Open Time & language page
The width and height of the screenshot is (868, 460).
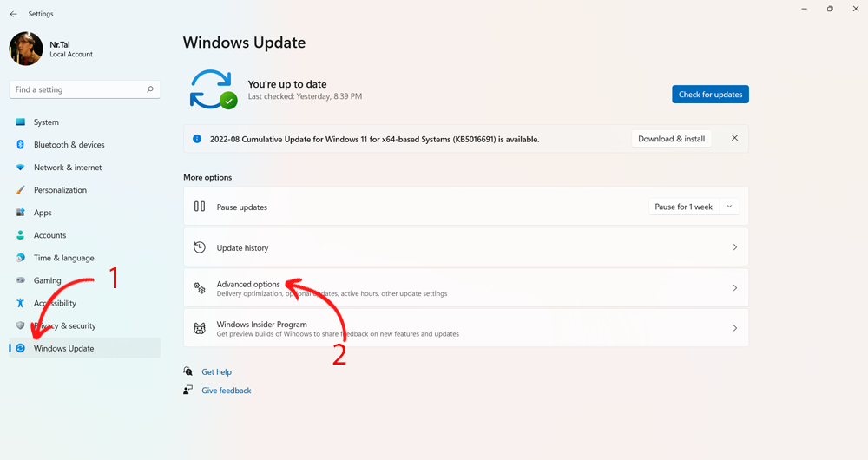[85, 258]
